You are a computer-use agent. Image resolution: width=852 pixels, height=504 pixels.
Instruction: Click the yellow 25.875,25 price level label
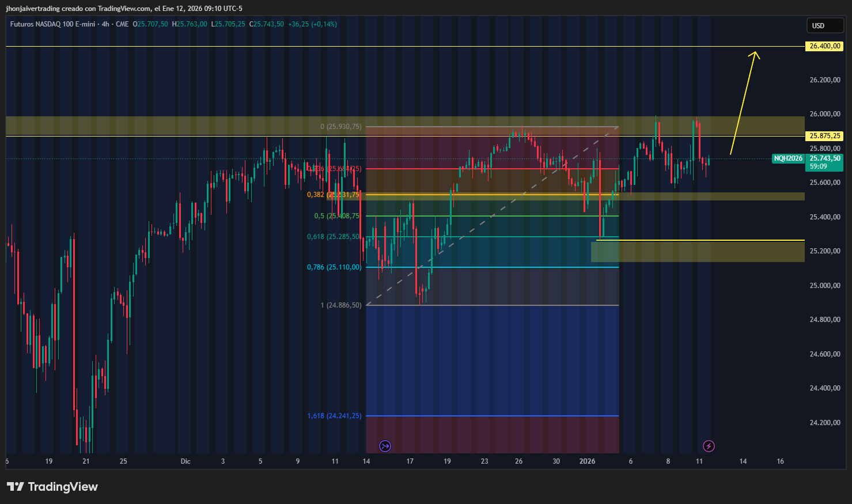click(824, 136)
